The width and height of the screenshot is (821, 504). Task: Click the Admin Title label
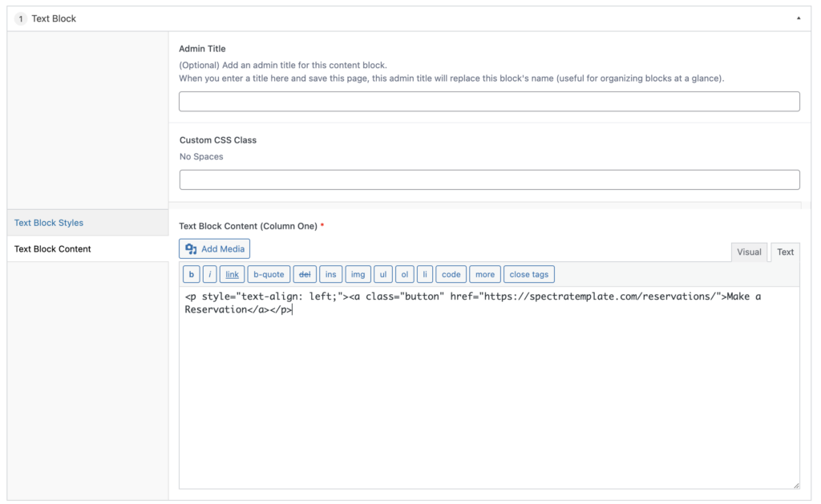coord(202,49)
